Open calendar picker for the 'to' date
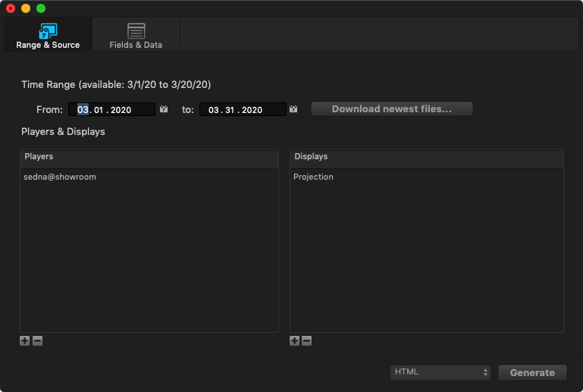The image size is (583, 392). [294, 110]
